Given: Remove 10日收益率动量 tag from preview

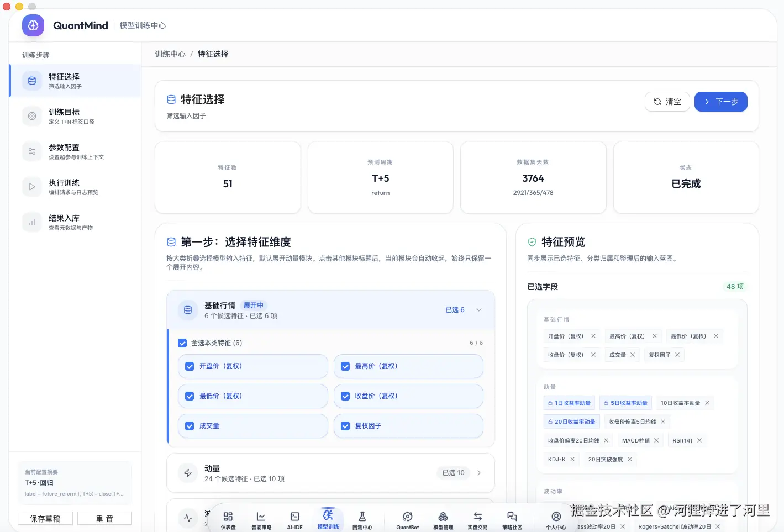Looking at the screenshot, I should tap(707, 403).
